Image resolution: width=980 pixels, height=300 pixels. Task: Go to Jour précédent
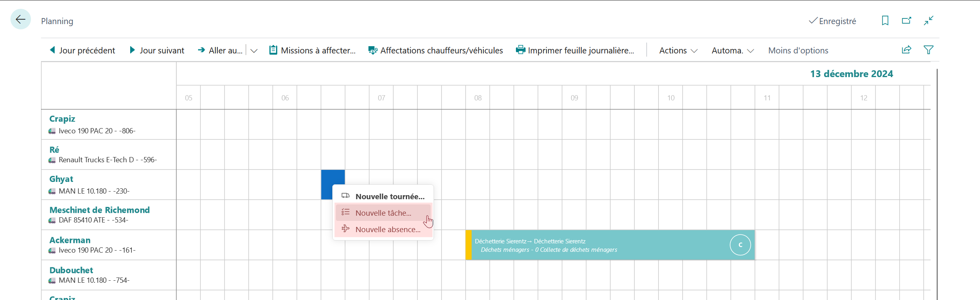point(82,50)
